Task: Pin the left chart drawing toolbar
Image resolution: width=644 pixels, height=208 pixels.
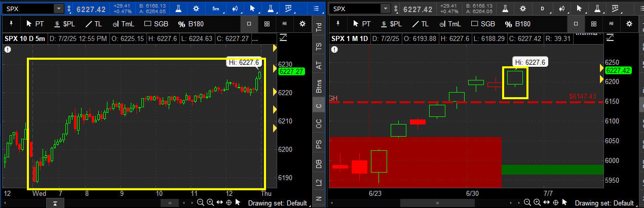Action: [x=12, y=24]
